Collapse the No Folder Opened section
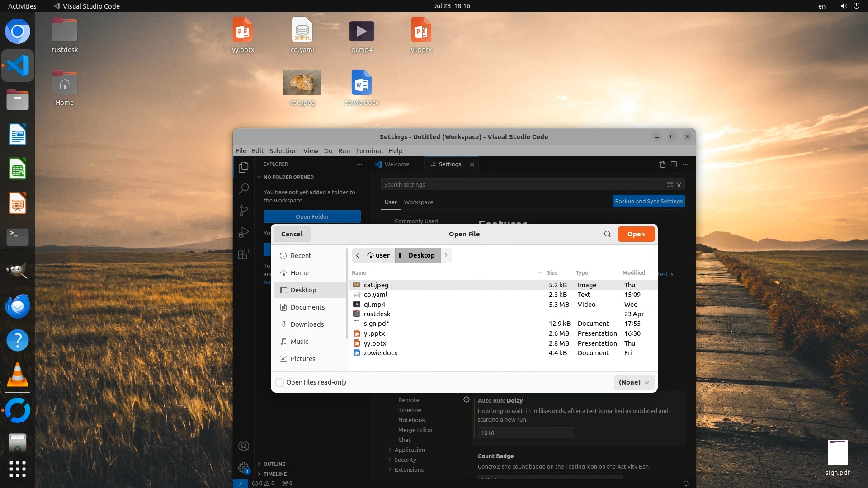The height and width of the screenshot is (488, 868). [259, 177]
